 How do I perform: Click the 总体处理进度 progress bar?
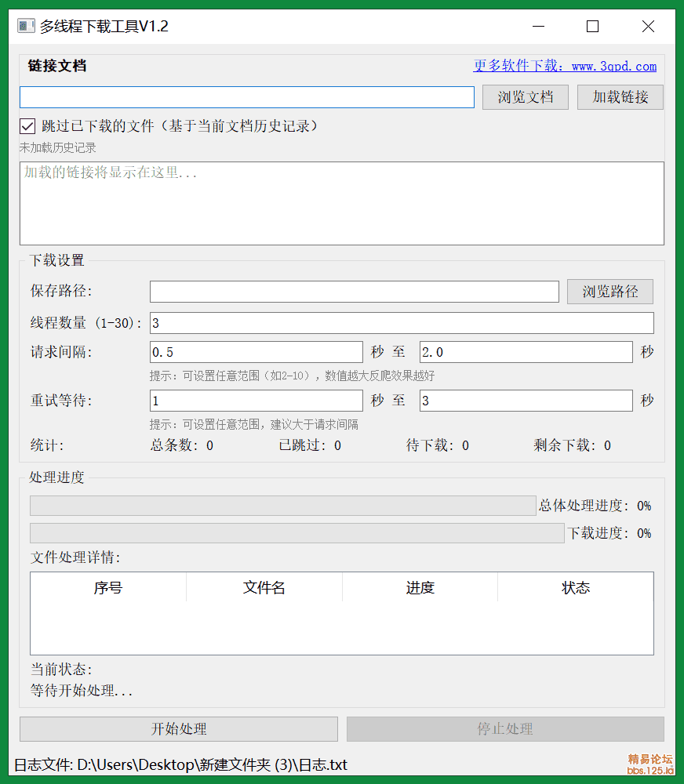pyautogui.click(x=283, y=506)
